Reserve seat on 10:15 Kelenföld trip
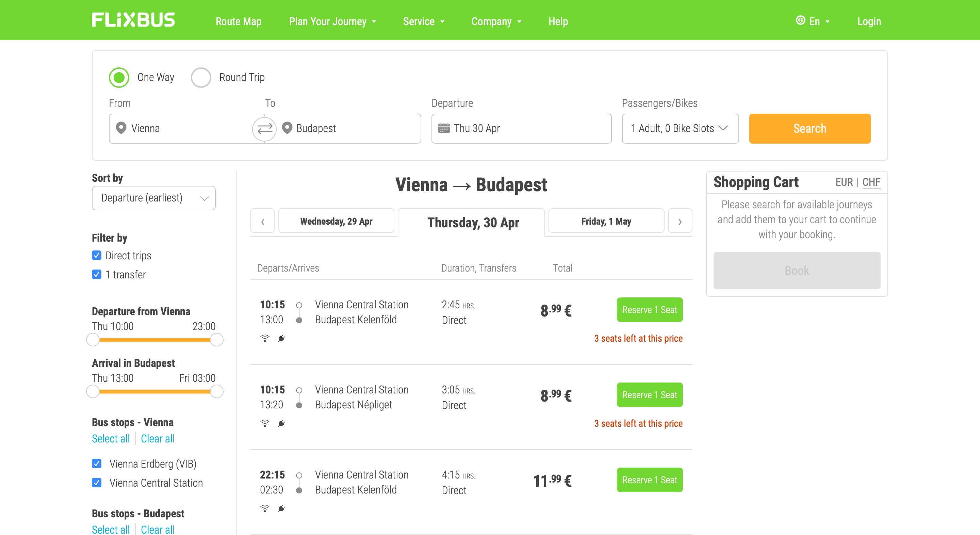 (650, 310)
